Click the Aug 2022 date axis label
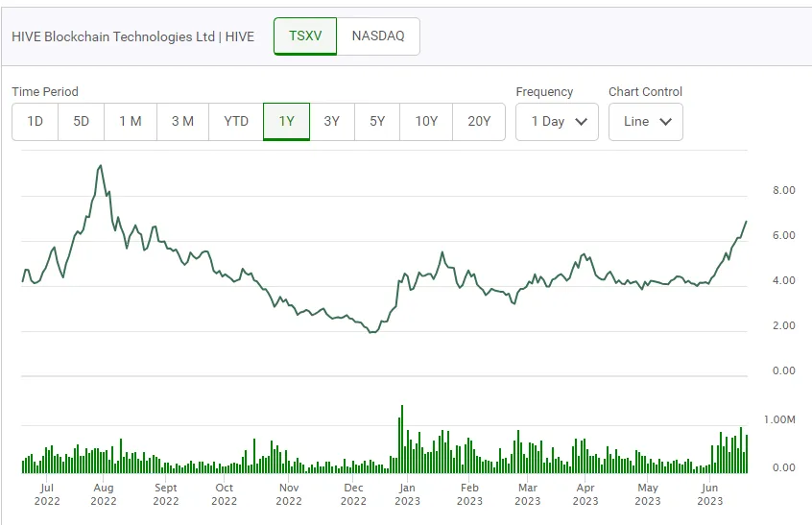Viewport: 812px width, 525px height. click(x=104, y=494)
